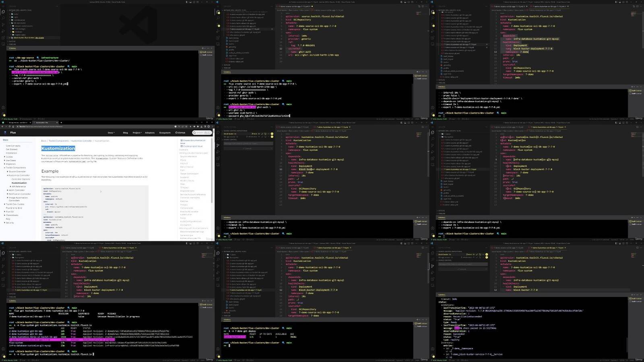The image size is (644, 362).
Task: Click browser home icon in Flux docs frame
Action: point(13,126)
